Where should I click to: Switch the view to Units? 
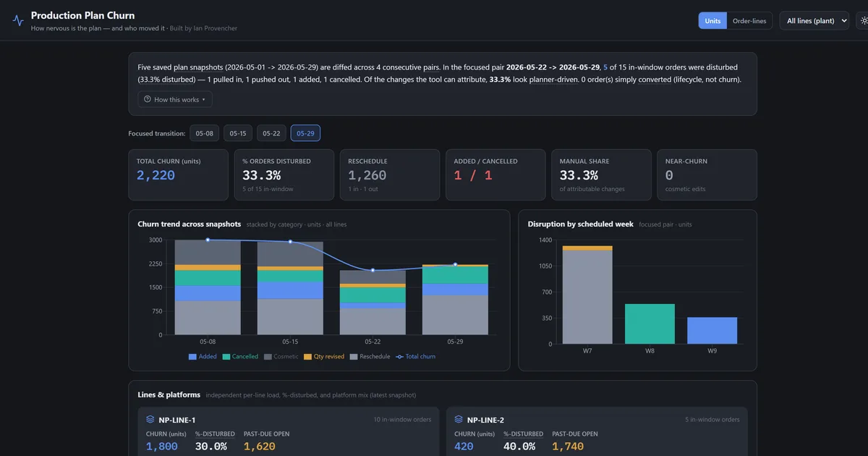click(x=712, y=21)
